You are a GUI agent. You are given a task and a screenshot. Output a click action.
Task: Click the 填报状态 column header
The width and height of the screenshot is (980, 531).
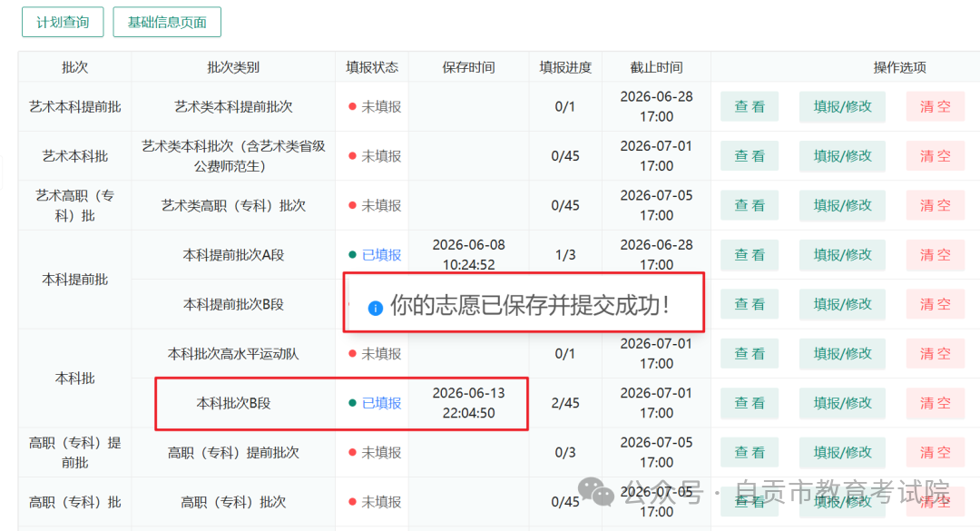[372, 67]
